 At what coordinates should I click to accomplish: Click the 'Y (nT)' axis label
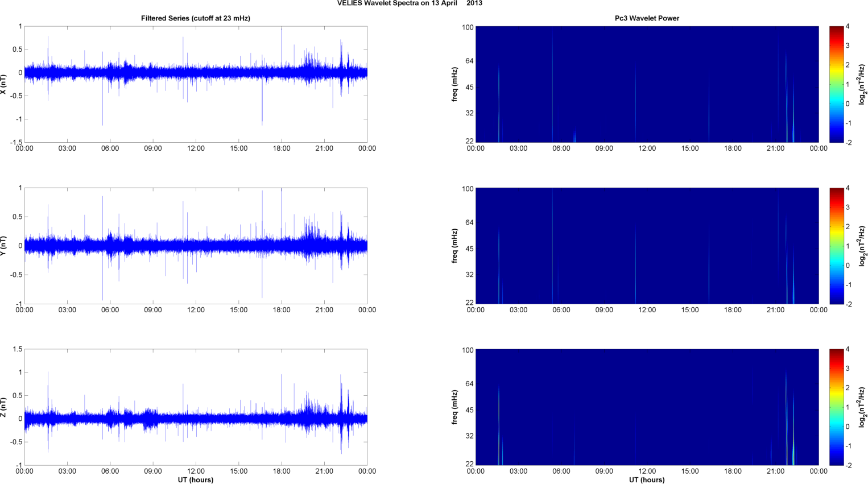click(3, 246)
